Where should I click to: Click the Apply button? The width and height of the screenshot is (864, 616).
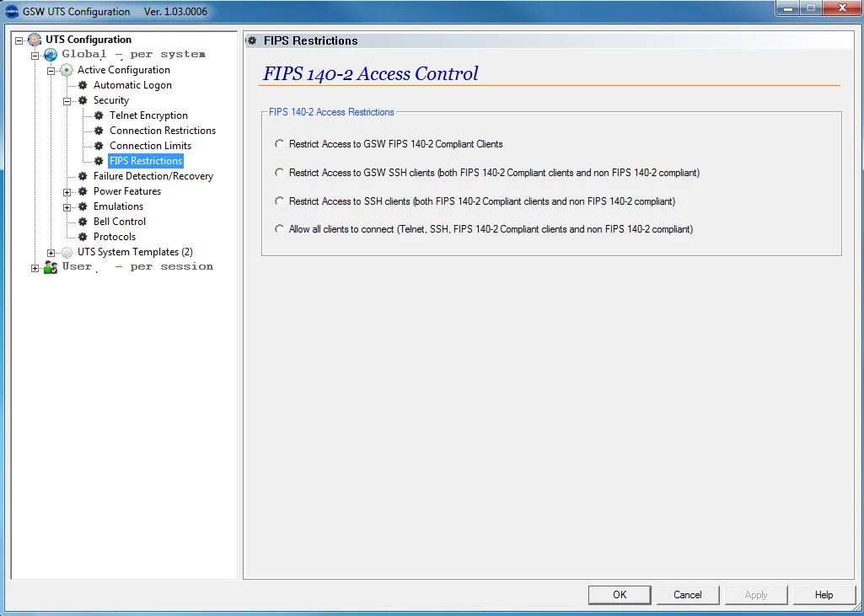[756, 595]
